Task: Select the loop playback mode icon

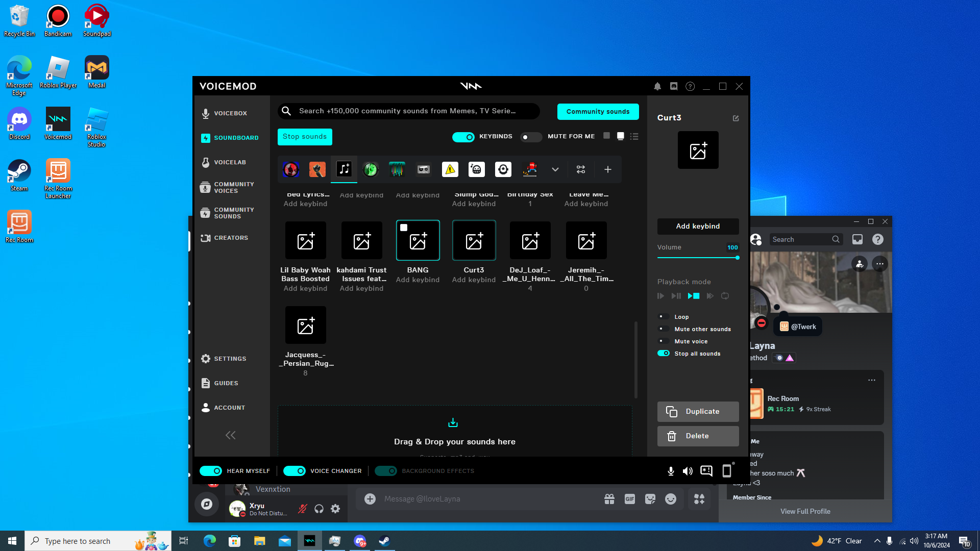Action: [725, 296]
